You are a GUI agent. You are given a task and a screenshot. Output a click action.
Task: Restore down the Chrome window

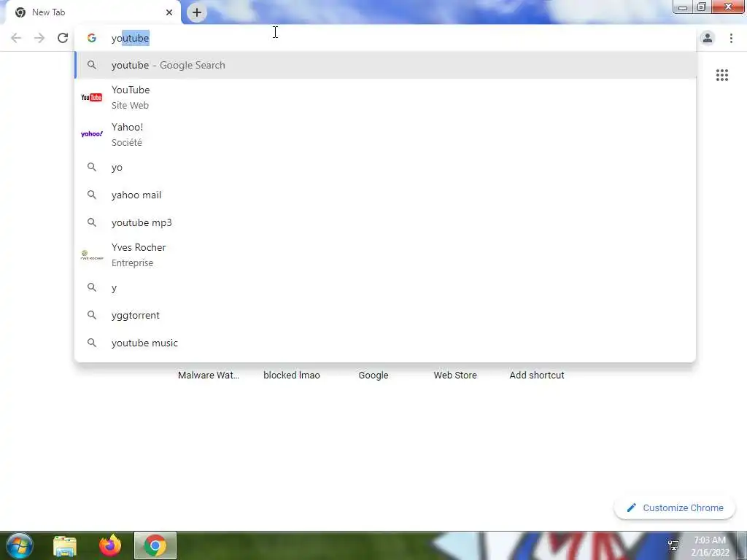click(x=701, y=7)
